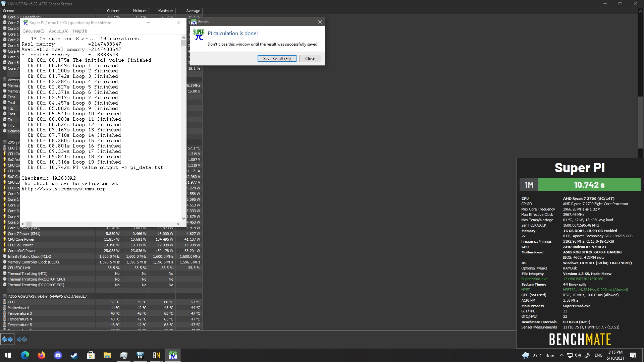Click the clock icon beside Infinity Fabric Clock (FCLK)
This screenshot has width=644, height=362.
coord(5,256)
